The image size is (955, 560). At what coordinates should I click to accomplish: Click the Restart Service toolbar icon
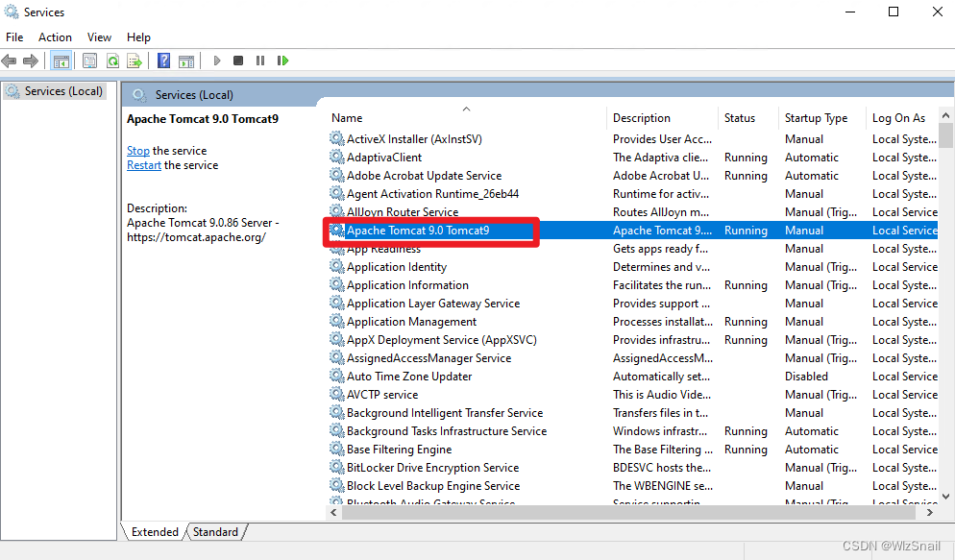pos(282,61)
